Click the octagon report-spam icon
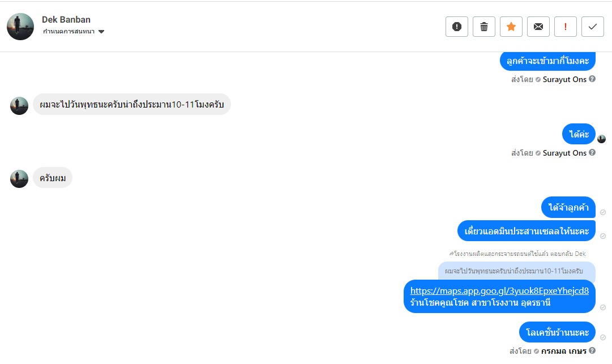 [x=457, y=27]
